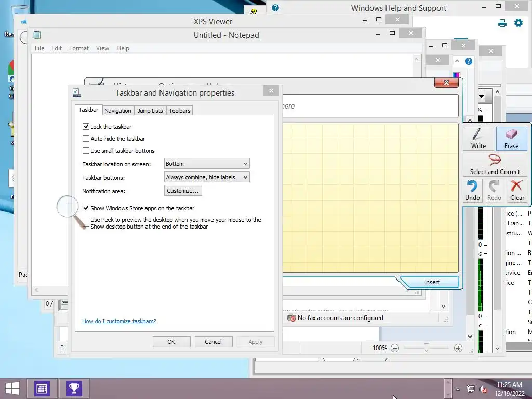Viewport: 532px width, 399px height.
Task: Click the print icon in Help and Support
Action: coord(502,23)
